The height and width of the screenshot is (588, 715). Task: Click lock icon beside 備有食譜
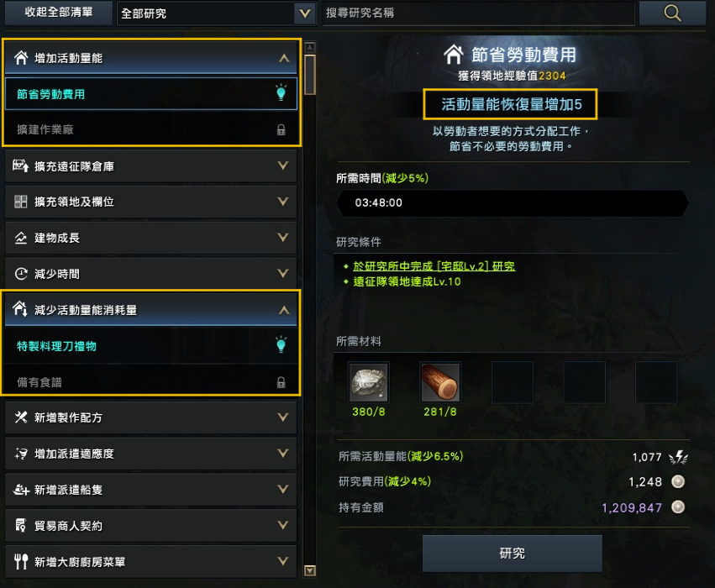click(281, 382)
